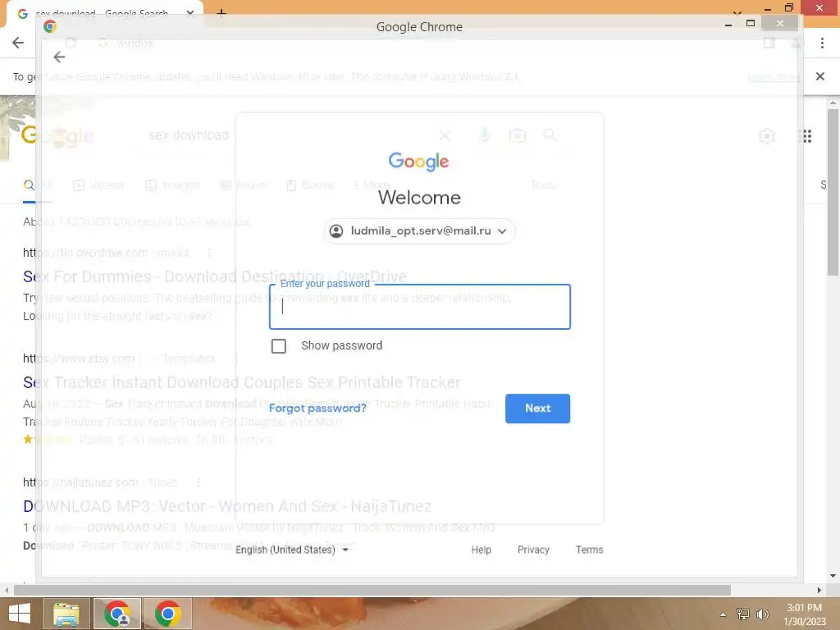Switch to the Chrome profile window in taskbar
The image size is (840, 630).
pyautogui.click(x=117, y=614)
